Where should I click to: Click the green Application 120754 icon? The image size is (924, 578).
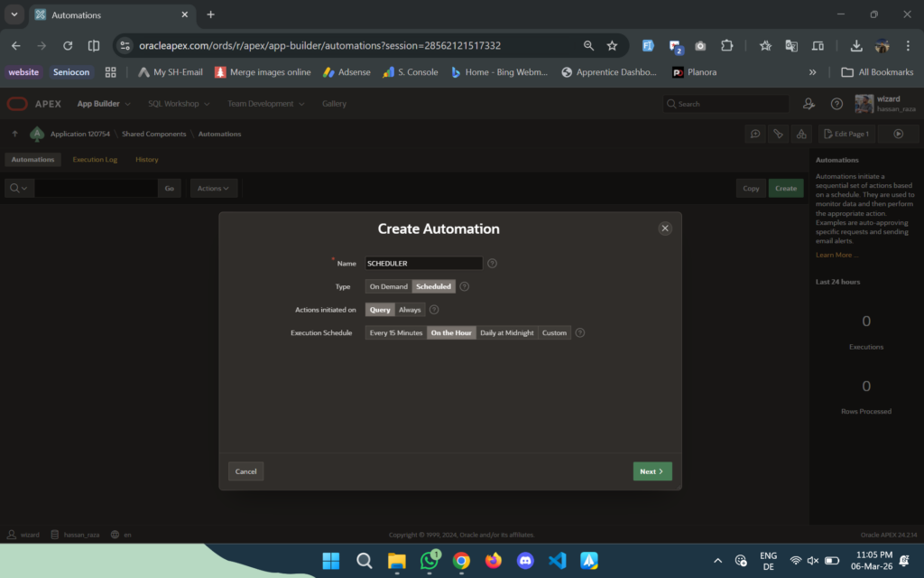pyautogui.click(x=36, y=133)
